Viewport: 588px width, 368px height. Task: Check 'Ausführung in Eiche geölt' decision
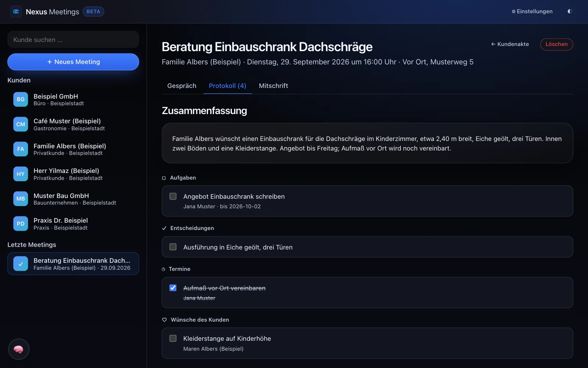tap(173, 247)
